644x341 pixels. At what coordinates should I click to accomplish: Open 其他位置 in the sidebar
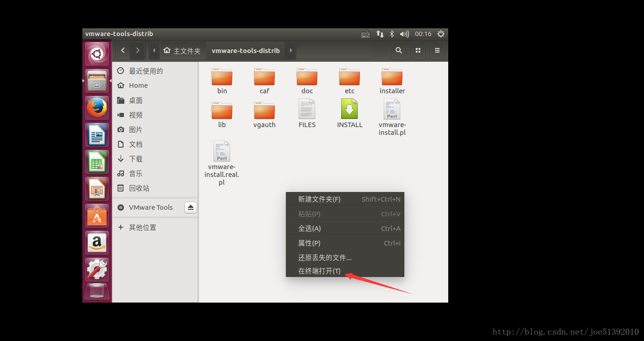point(155,227)
